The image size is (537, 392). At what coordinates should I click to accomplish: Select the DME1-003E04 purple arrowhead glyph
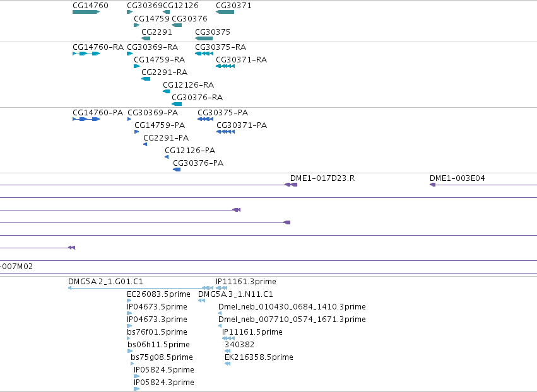[x=432, y=185]
